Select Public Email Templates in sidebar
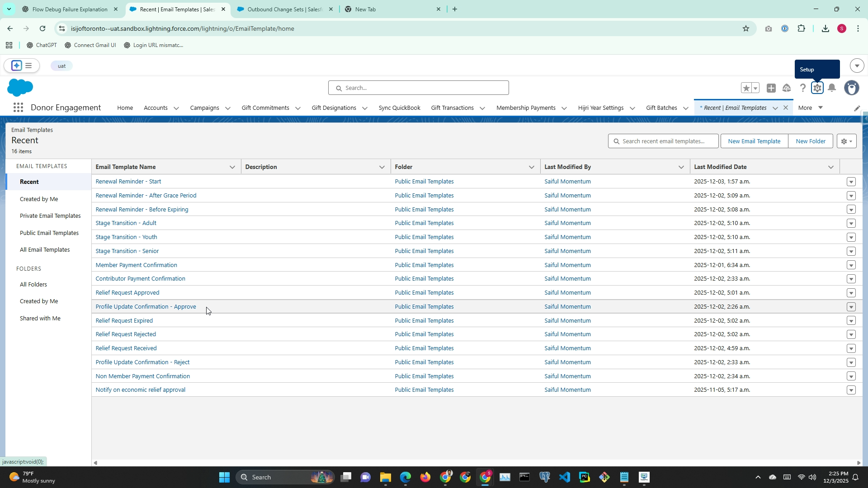The image size is (868, 488). pyautogui.click(x=49, y=233)
